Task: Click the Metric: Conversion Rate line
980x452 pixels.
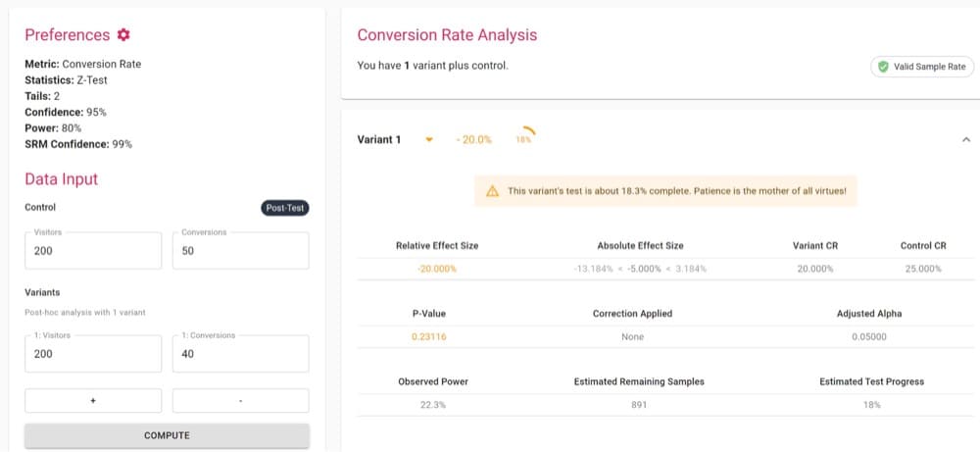Action: tap(83, 64)
